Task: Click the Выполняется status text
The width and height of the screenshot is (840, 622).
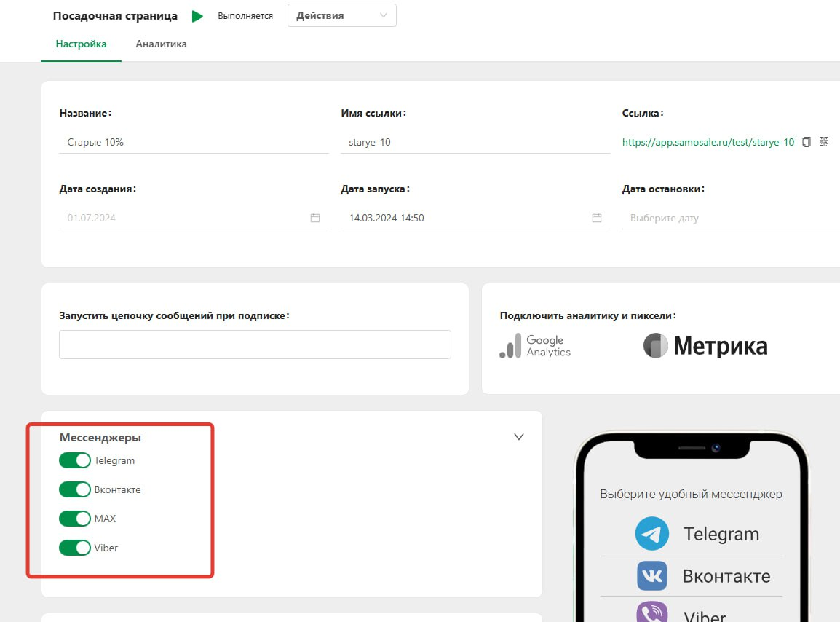Action: 245,16
